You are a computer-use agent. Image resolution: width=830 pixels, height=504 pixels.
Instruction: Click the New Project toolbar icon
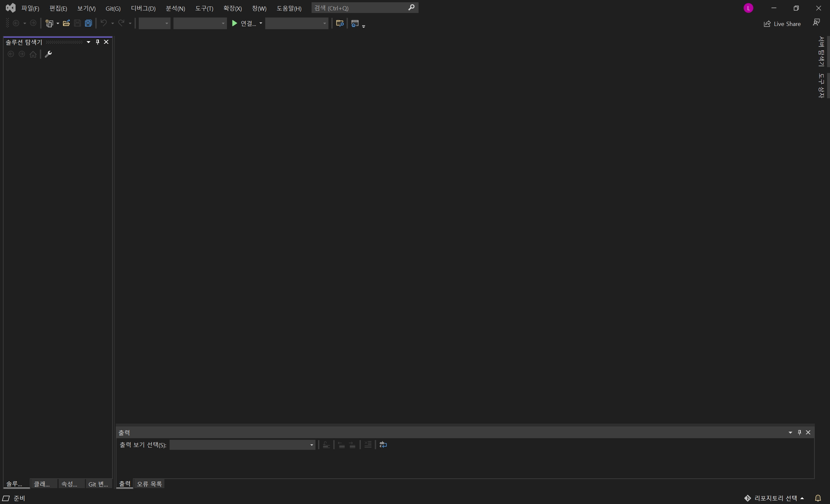(50, 23)
